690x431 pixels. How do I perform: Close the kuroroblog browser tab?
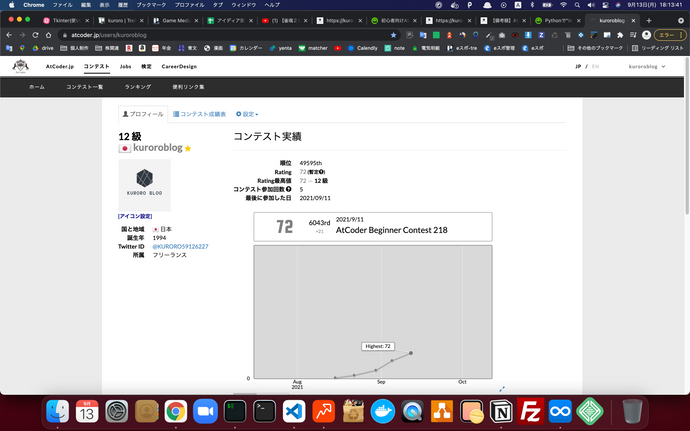[x=633, y=20]
